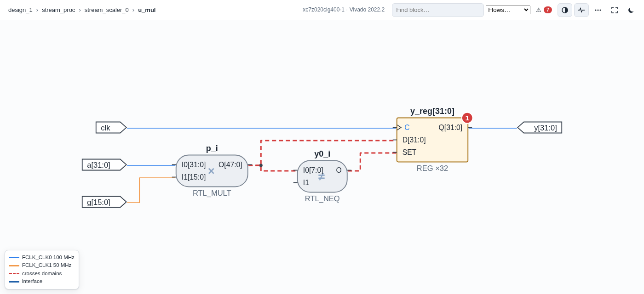Image resolution: width=644 pixels, height=294 pixels.
Task: Click the SET pin on y_reg
Action: 409,153
